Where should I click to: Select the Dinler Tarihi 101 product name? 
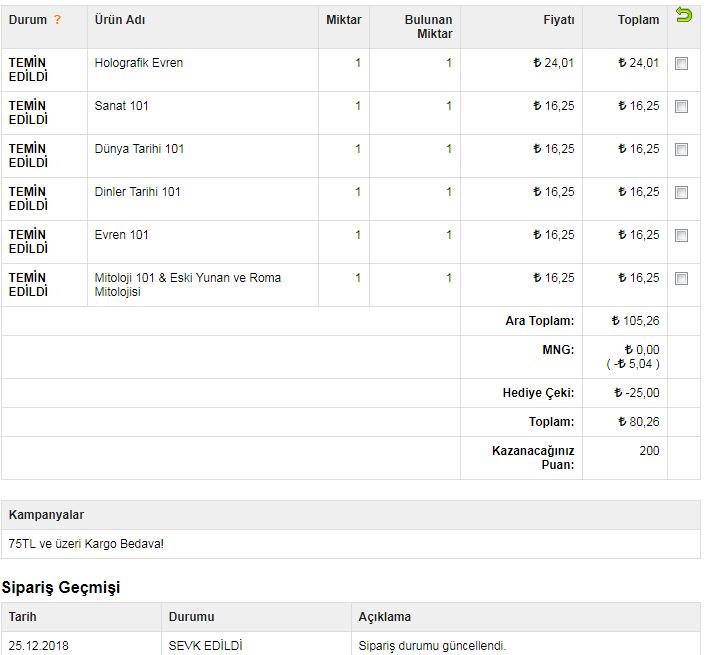137,192
